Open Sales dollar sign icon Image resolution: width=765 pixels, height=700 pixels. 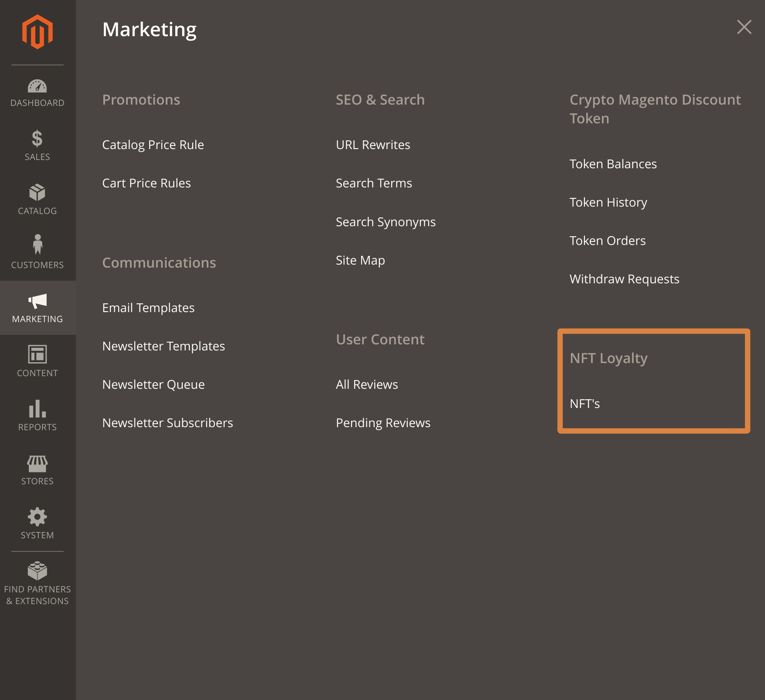click(x=38, y=139)
